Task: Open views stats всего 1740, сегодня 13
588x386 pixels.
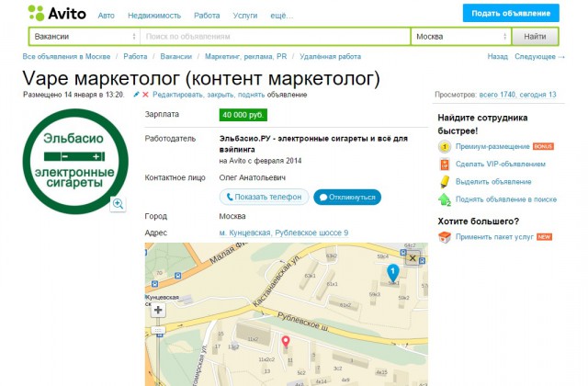Action: click(x=517, y=95)
